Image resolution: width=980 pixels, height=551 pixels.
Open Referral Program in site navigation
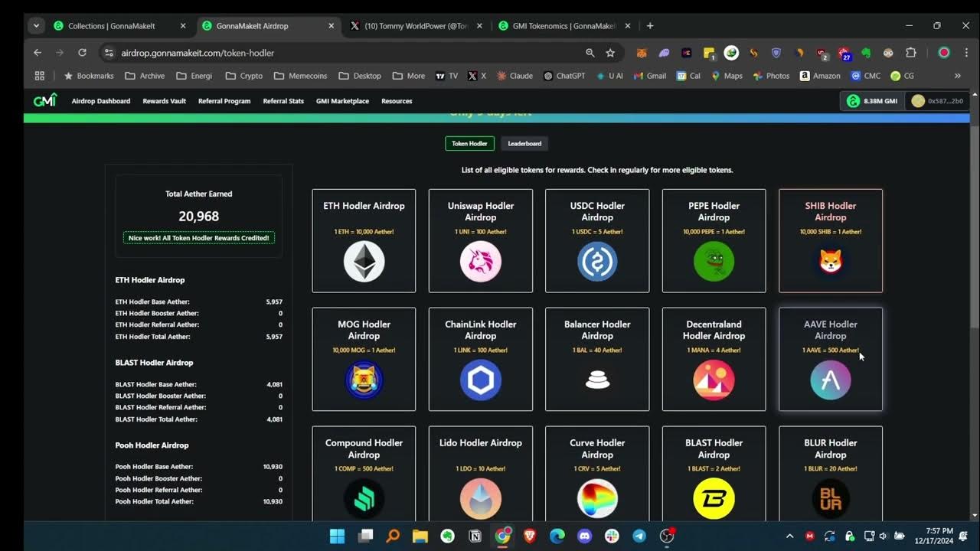point(224,101)
